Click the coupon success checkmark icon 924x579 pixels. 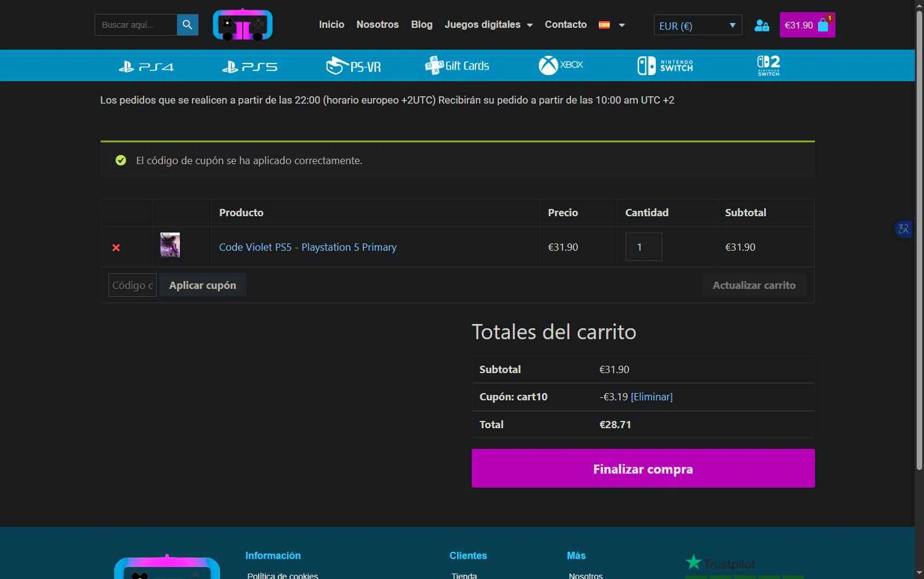tap(121, 160)
